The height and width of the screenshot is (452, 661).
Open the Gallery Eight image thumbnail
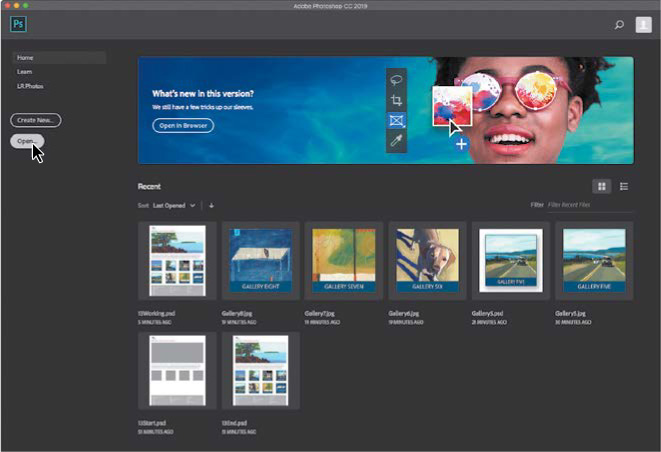(x=261, y=261)
